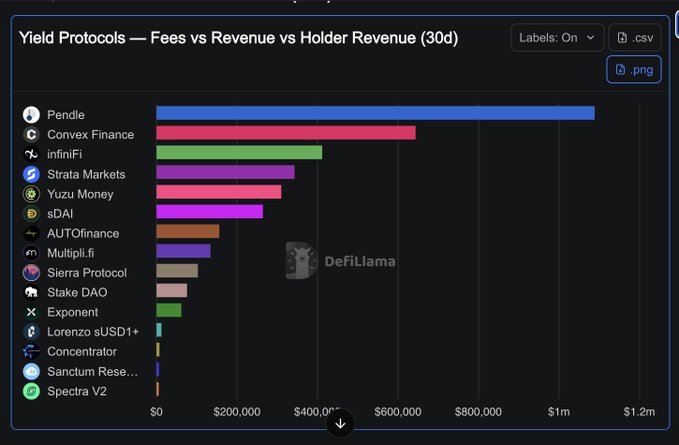Click the sDAI label text

(60, 213)
